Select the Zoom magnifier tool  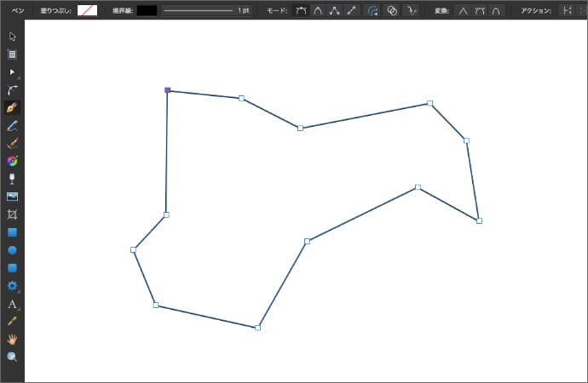click(x=12, y=357)
